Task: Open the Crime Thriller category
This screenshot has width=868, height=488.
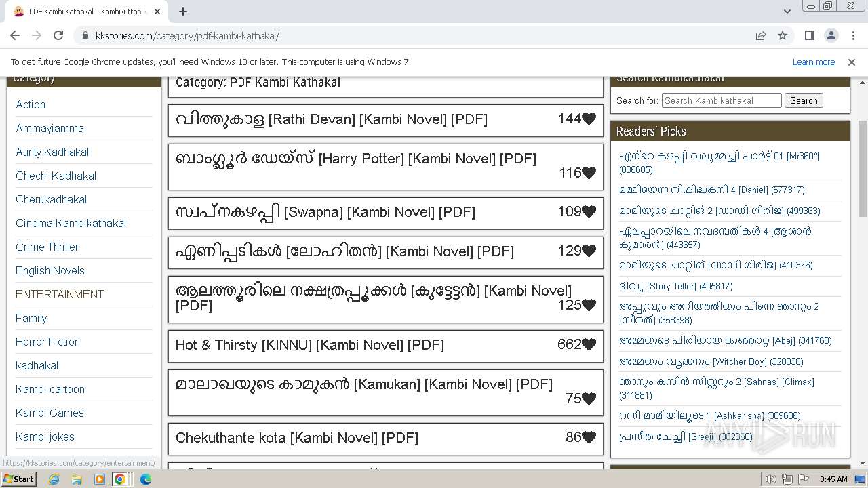Action: tap(47, 247)
